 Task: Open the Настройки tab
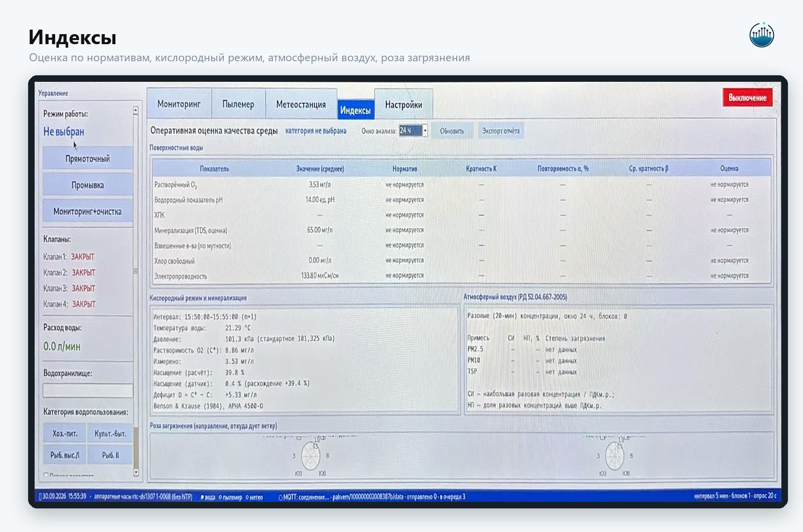pos(404,104)
